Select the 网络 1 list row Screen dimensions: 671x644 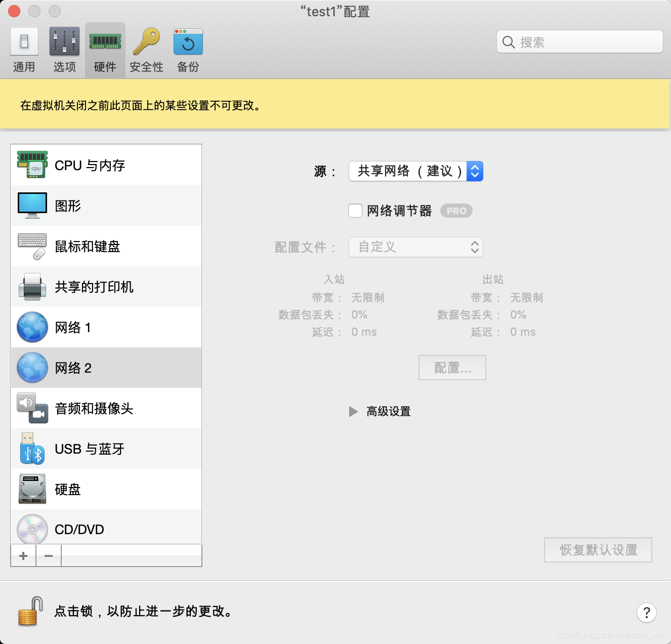(x=106, y=327)
